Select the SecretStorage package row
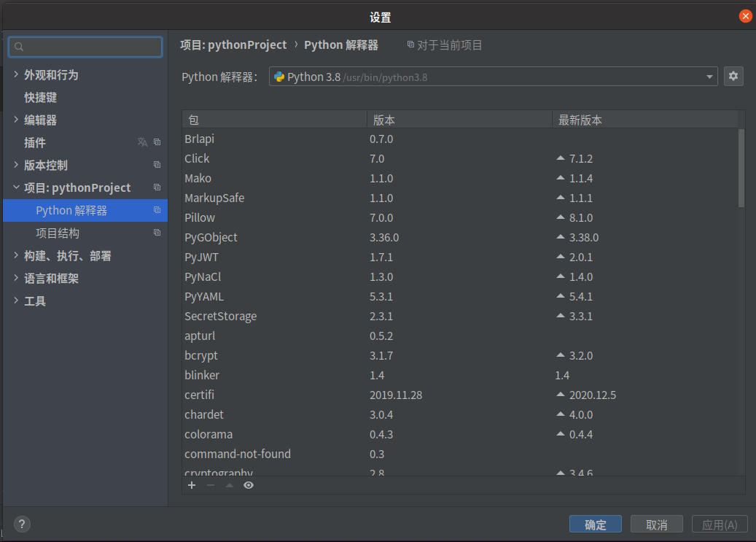 [460, 316]
